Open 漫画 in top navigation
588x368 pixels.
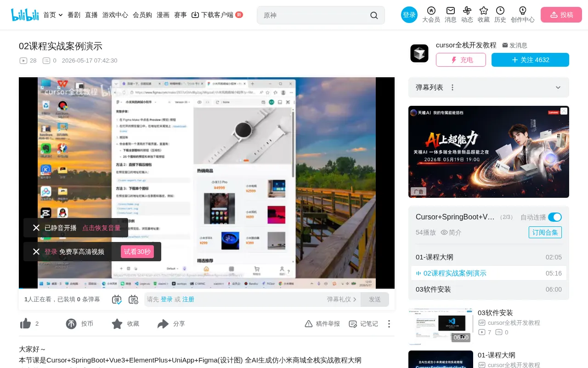(x=163, y=15)
